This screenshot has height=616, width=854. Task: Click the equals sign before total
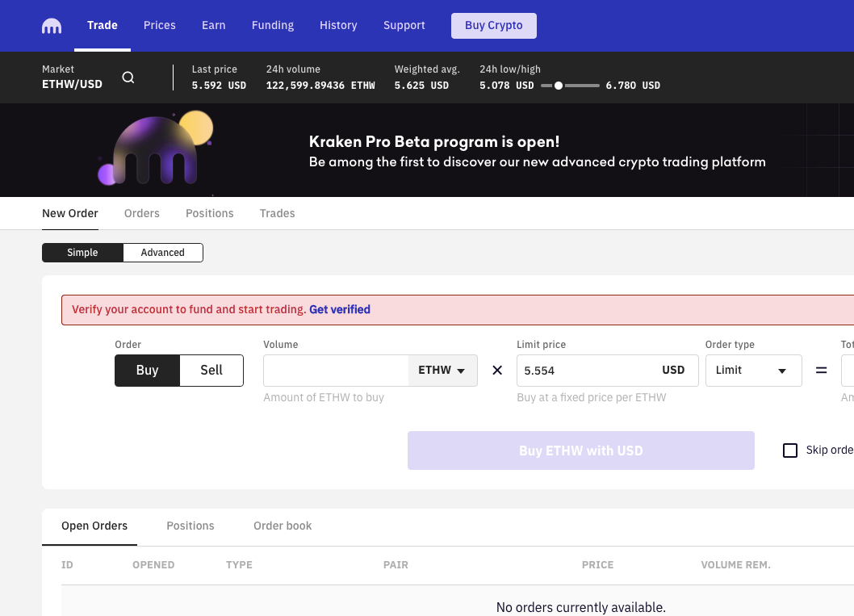[x=822, y=371]
